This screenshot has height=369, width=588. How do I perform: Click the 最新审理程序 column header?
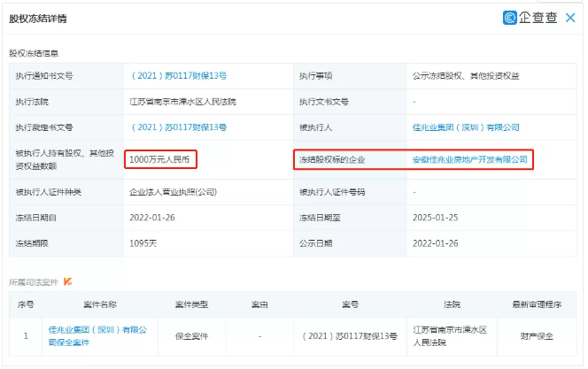(x=537, y=304)
